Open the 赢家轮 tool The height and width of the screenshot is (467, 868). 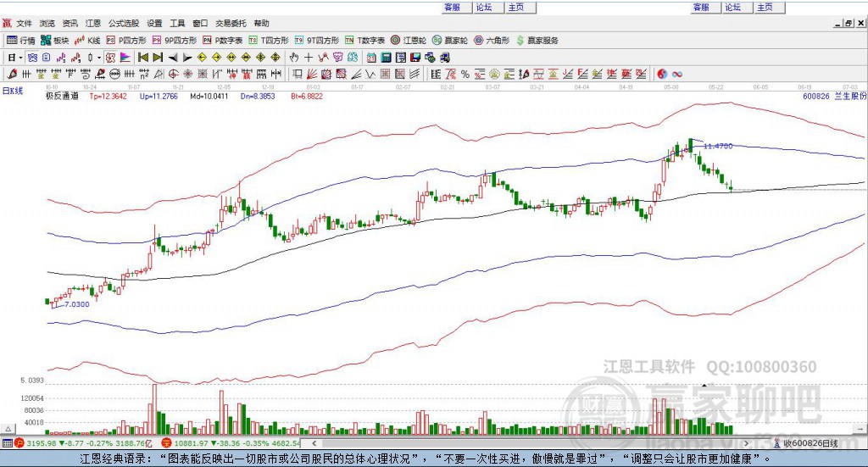coord(450,41)
